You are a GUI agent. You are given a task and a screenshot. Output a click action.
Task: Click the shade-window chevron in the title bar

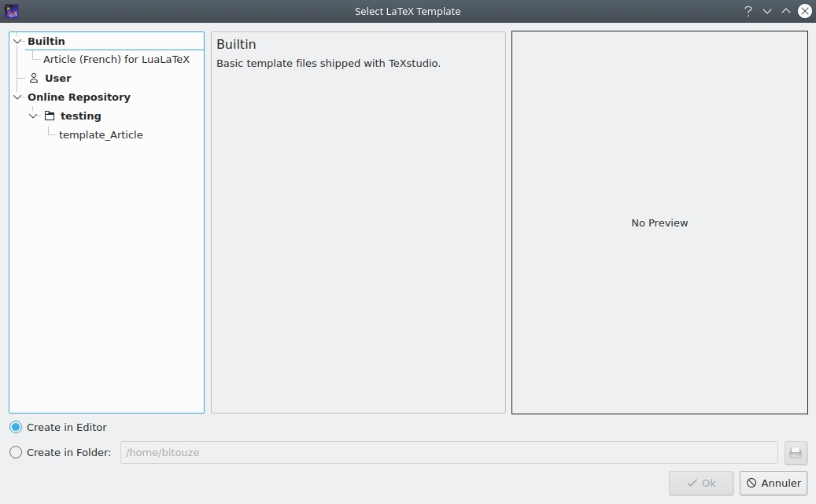[785, 11]
